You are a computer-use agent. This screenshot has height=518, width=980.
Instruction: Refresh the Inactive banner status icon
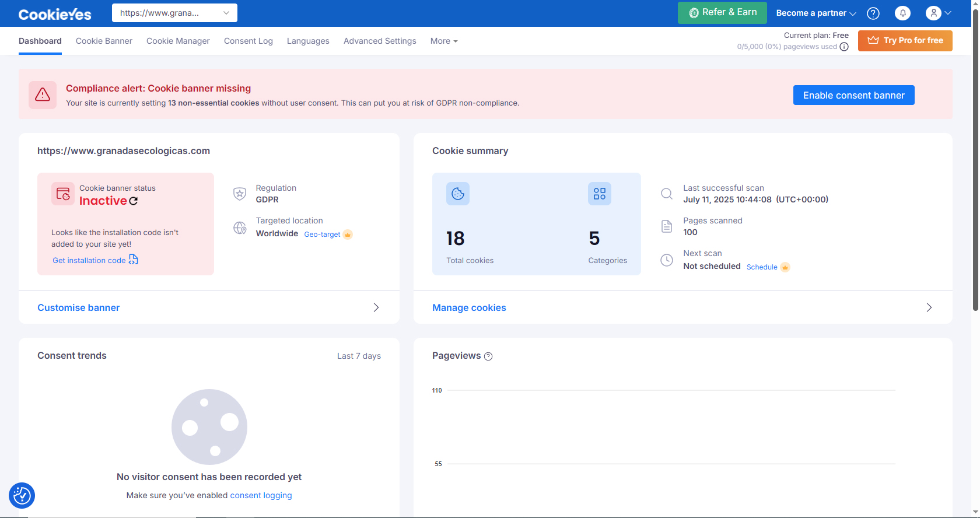[134, 201]
